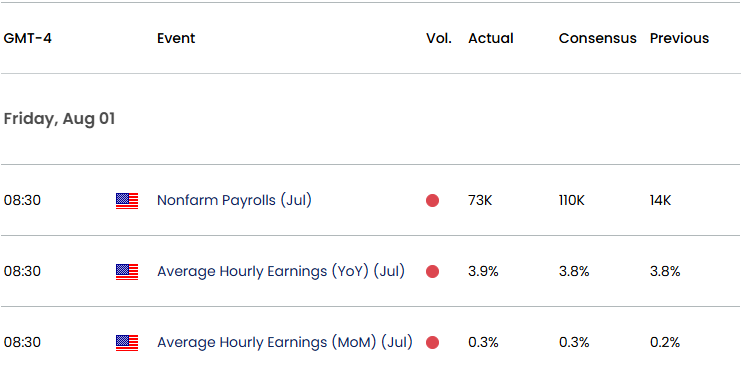Click the GMT-4 timezone column header
The height and width of the screenshot is (370, 741).
[27, 38]
